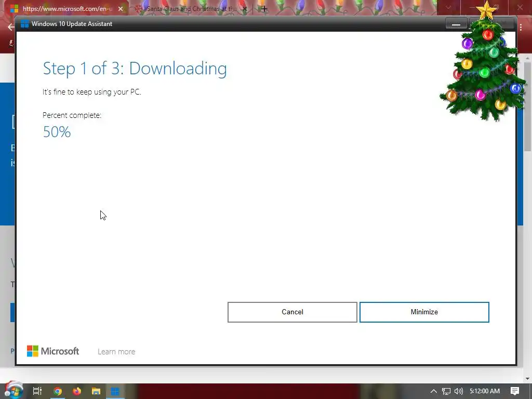
Task: Close the browser window
Action: pos(520,7)
